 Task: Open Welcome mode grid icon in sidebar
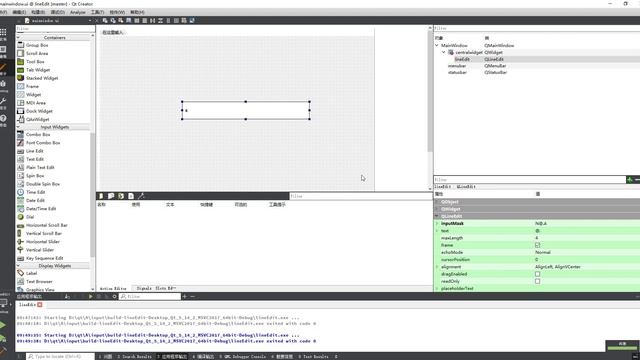[3, 32]
